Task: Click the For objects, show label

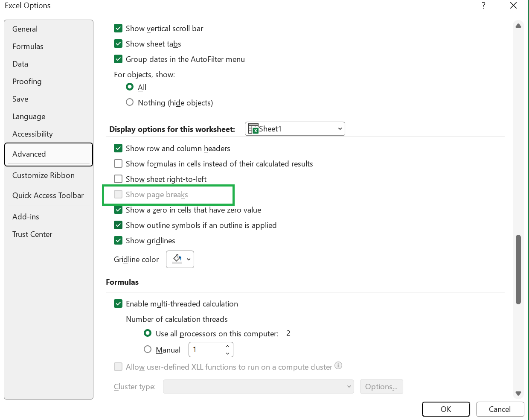Action: coord(144,75)
